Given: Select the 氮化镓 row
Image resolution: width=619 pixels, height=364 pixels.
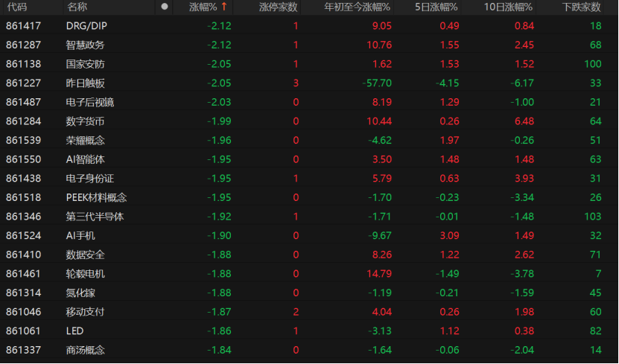Looking at the screenshot, I should click(310, 293).
